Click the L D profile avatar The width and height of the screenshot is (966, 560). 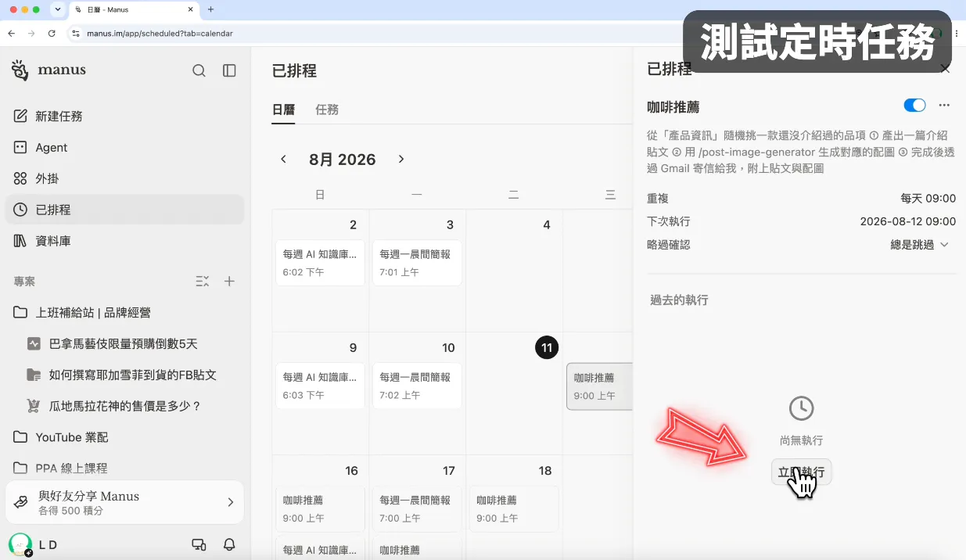(x=20, y=544)
